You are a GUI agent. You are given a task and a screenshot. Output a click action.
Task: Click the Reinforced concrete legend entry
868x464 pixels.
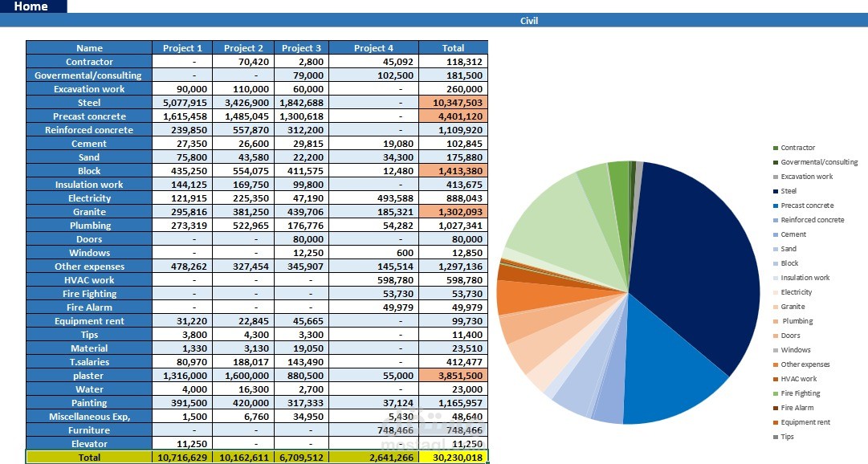(x=809, y=220)
